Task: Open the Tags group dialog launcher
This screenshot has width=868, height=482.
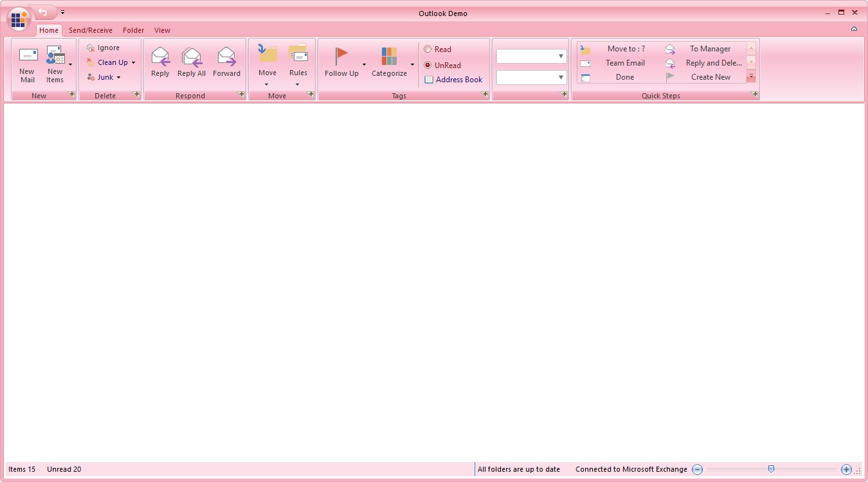Action: tap(485, 94)
